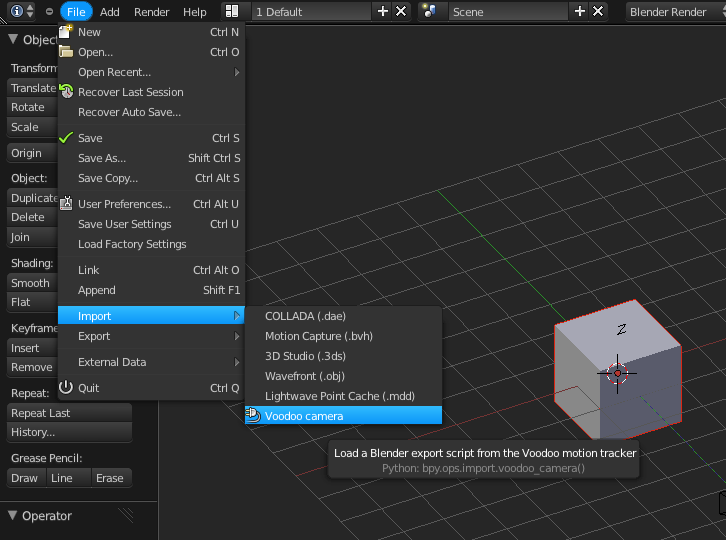Viewport: 726px width, 540px height.
Task: Click the Join button
Action: click(32, 237)
